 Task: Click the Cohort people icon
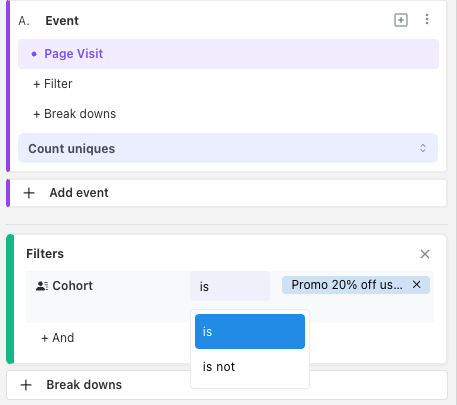pos(42,286)
